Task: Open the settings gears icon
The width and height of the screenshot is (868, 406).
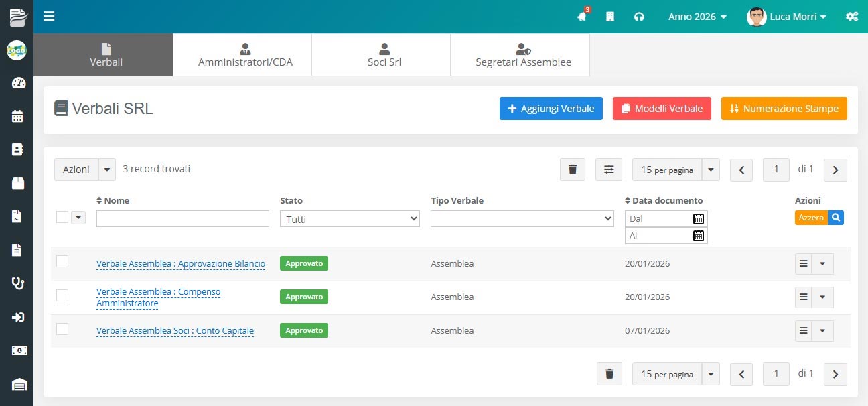Action: pos(851,17)
